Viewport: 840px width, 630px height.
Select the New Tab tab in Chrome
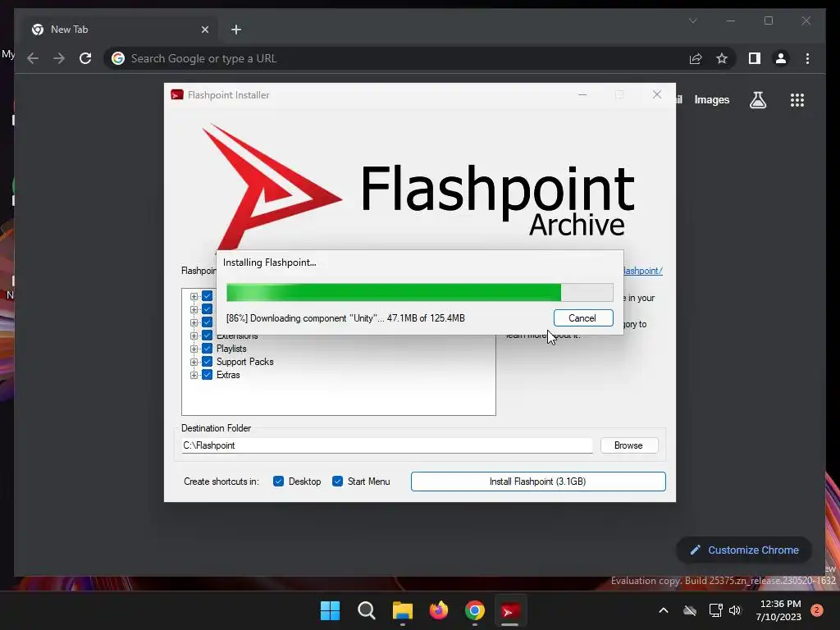119,30
